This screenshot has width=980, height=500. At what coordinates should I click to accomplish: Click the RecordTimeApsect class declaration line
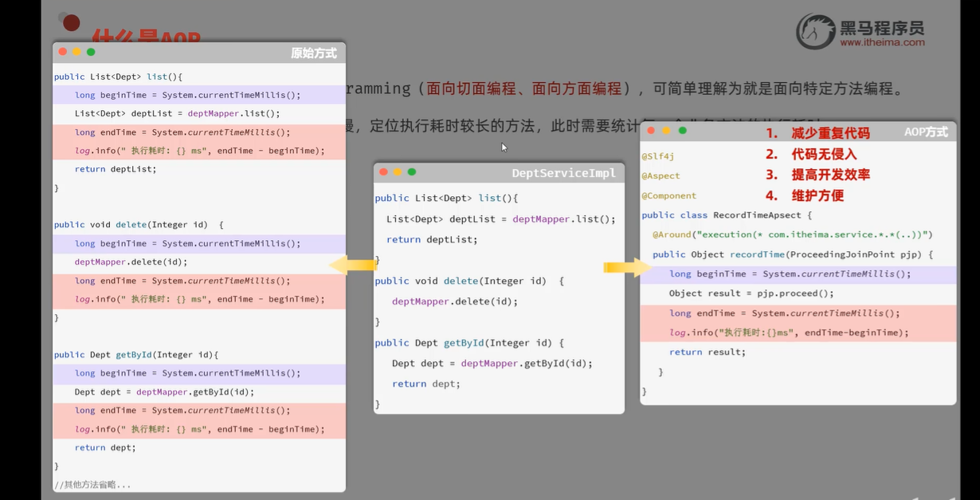[727, 215]
